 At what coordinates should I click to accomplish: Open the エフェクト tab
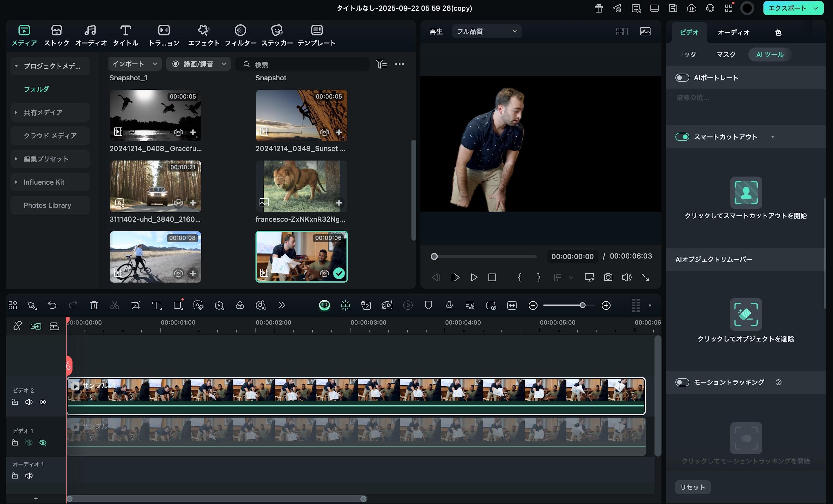204,35
